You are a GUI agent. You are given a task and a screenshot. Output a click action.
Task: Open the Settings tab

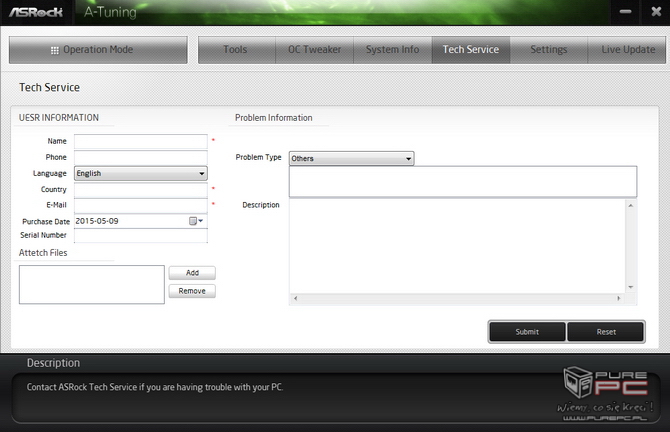549,50
